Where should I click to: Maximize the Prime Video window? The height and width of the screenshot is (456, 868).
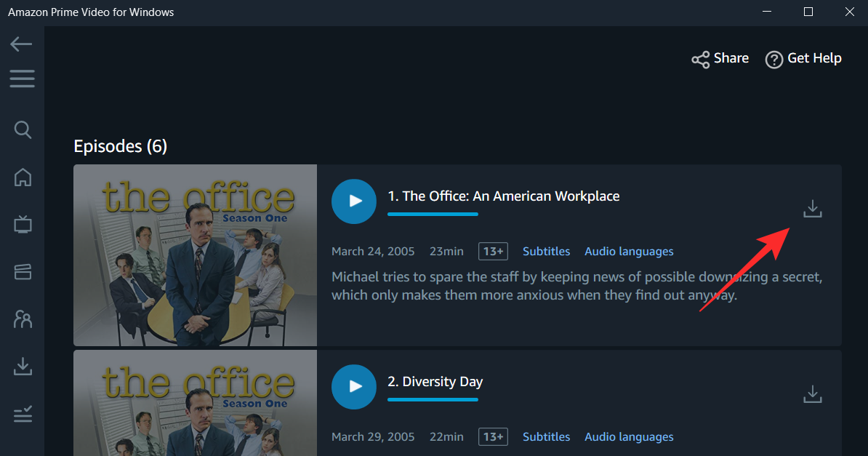point(808,12)
